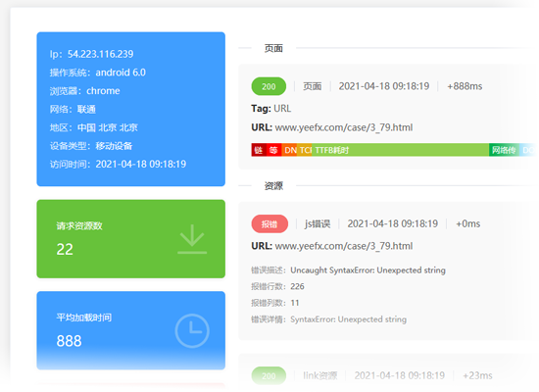Click the green 200 status badge for page
The image size is (539, 392).
(x=269, y=86)
